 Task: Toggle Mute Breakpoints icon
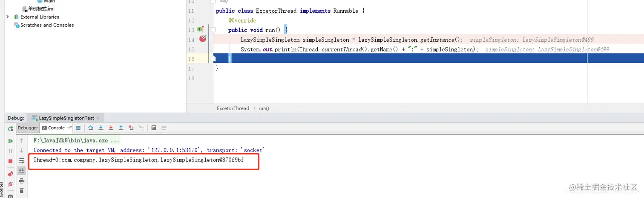[11, 184]
